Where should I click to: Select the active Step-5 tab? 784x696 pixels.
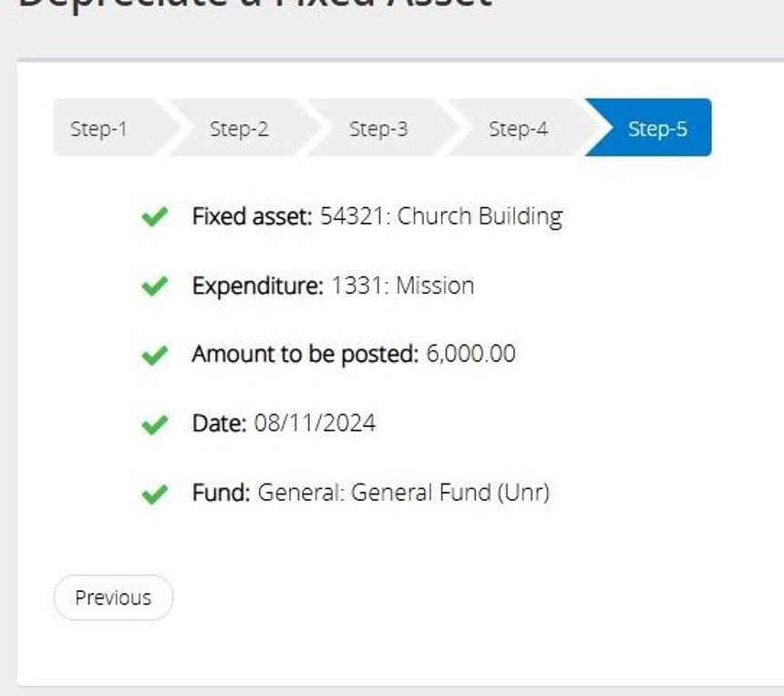tap(657, 129)
